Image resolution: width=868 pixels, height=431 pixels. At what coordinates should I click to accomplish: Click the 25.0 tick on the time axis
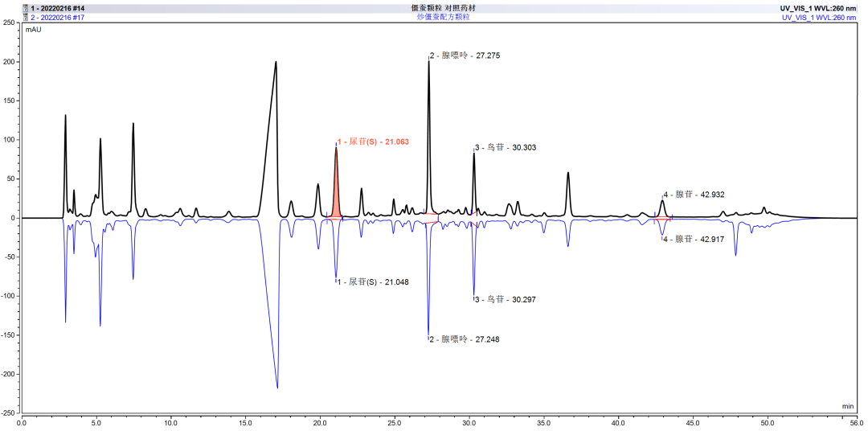point(395,421)
